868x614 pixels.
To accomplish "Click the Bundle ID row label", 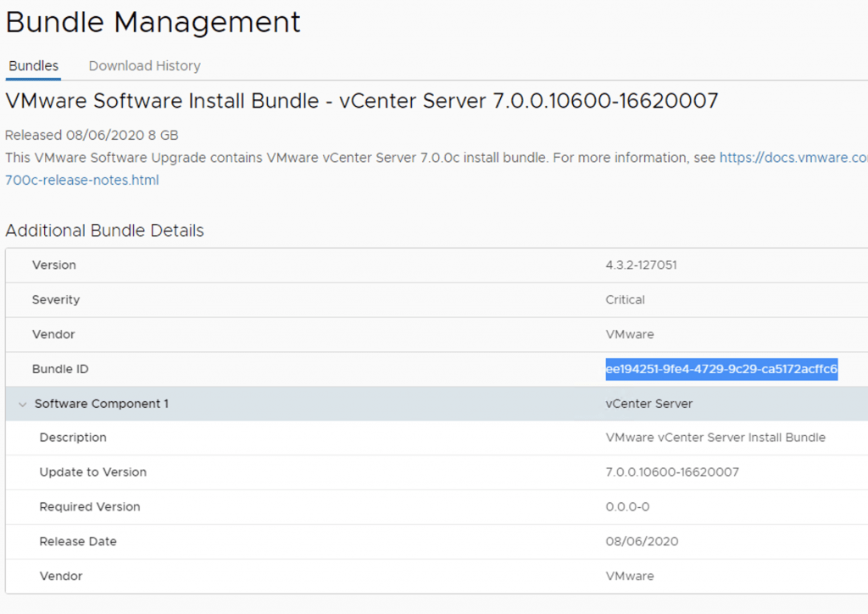I will click(x=60, y=369).
